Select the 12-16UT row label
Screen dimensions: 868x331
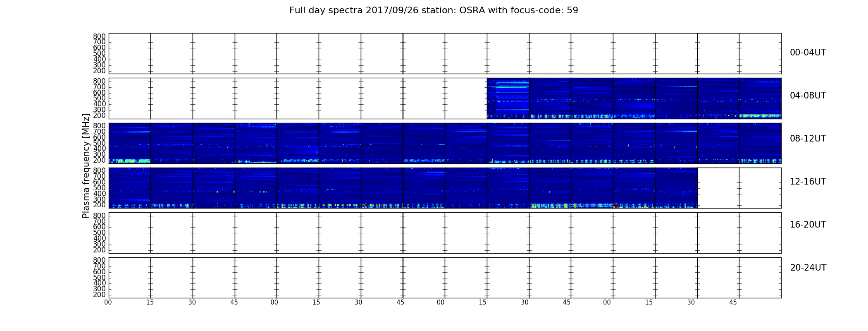pyautogui.click(x=808, y=182)
